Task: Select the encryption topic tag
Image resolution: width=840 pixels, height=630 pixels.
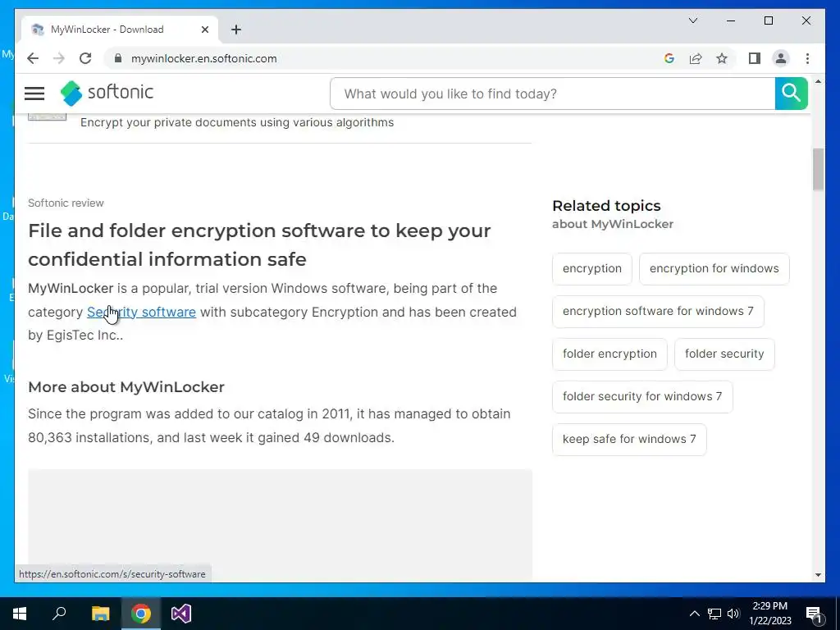Action: (592, 268)
